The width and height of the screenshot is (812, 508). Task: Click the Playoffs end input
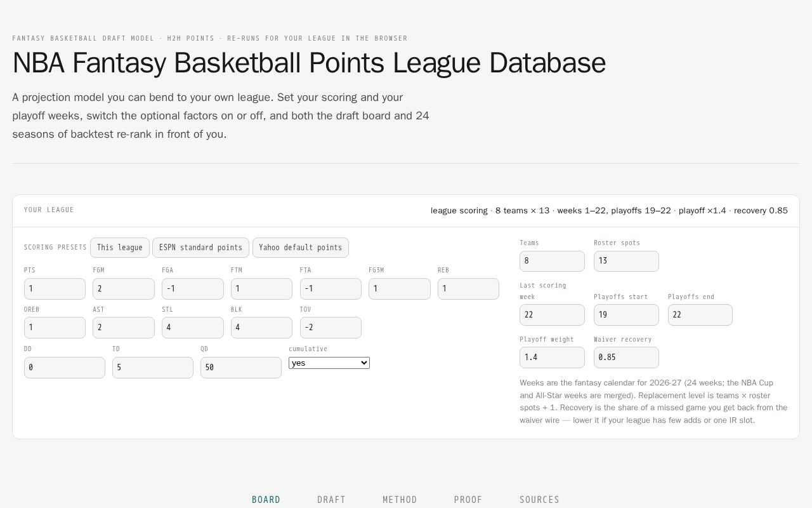700,315
